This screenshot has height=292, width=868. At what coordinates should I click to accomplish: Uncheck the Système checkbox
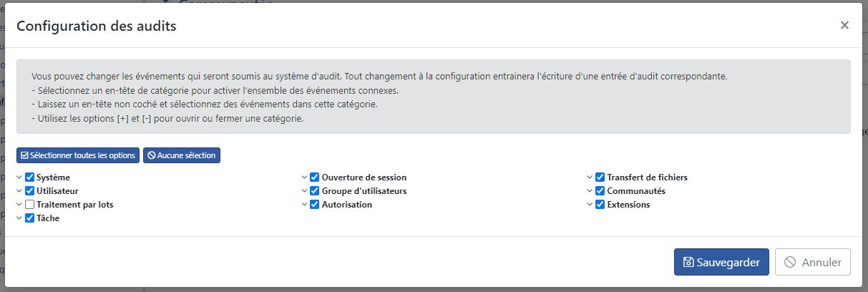point(29,177)
